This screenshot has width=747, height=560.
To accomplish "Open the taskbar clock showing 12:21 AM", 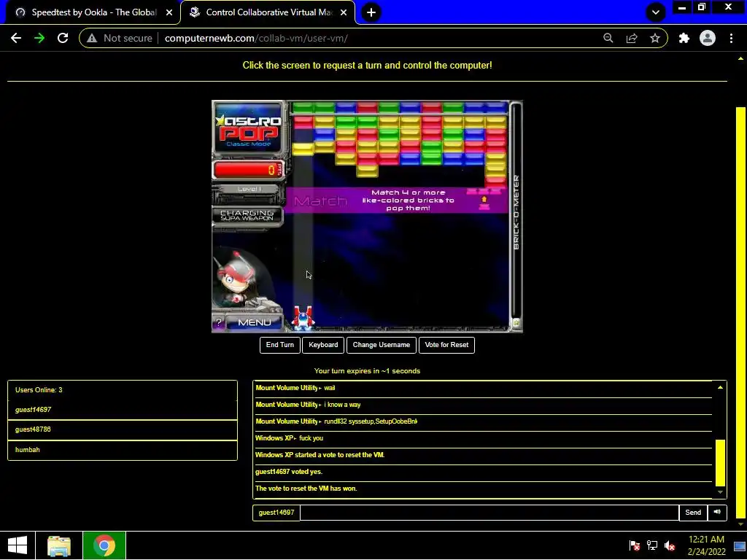I will (x=706, y=545).
